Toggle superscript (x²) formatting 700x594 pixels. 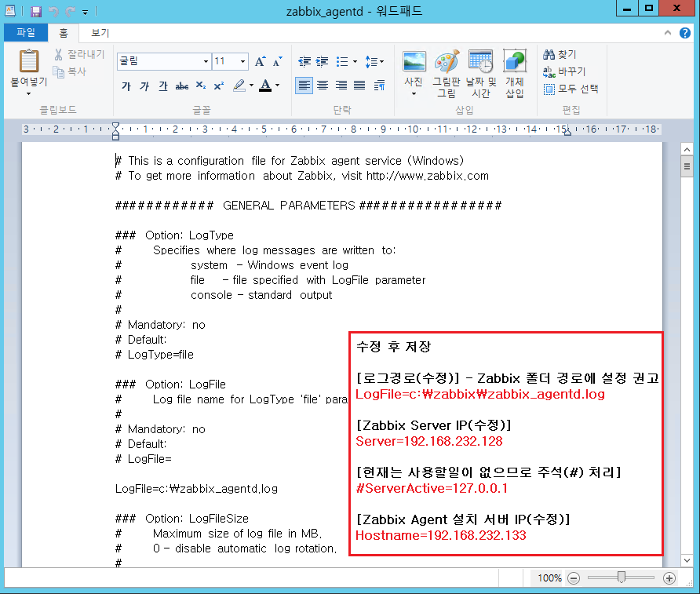219,86
